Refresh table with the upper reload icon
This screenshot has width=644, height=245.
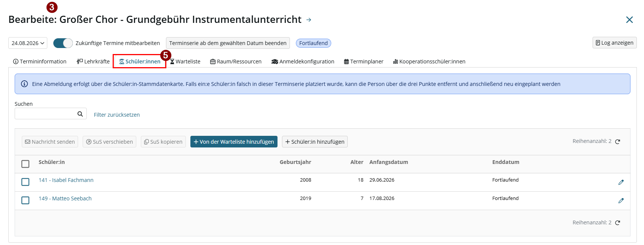[618, 141]
